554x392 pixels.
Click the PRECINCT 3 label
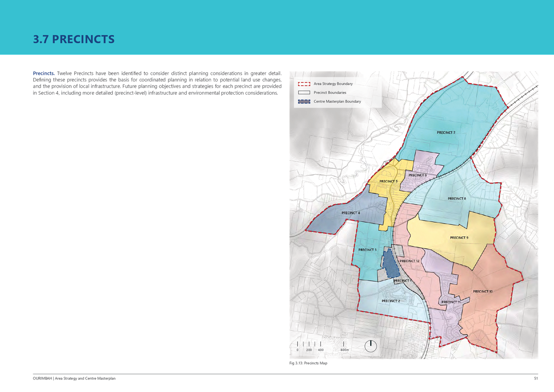[x=367, y=250]
